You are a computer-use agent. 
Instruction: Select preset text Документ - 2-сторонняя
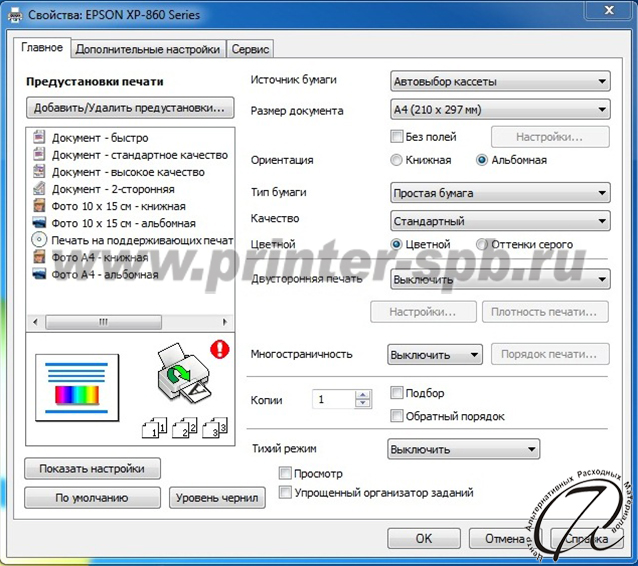pyautogui.click(x=113, y=189)
